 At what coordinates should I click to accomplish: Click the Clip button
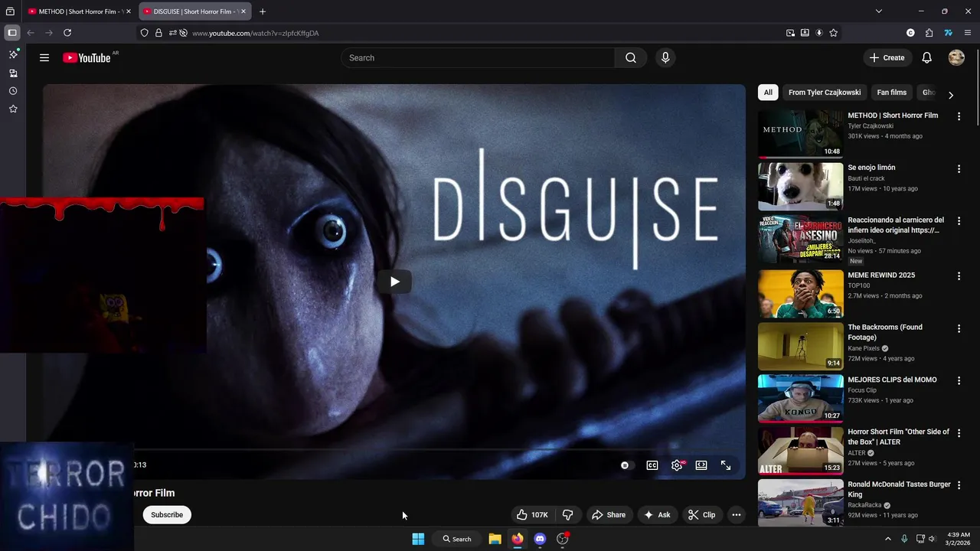pyautogui.click(x=701, y=515)
